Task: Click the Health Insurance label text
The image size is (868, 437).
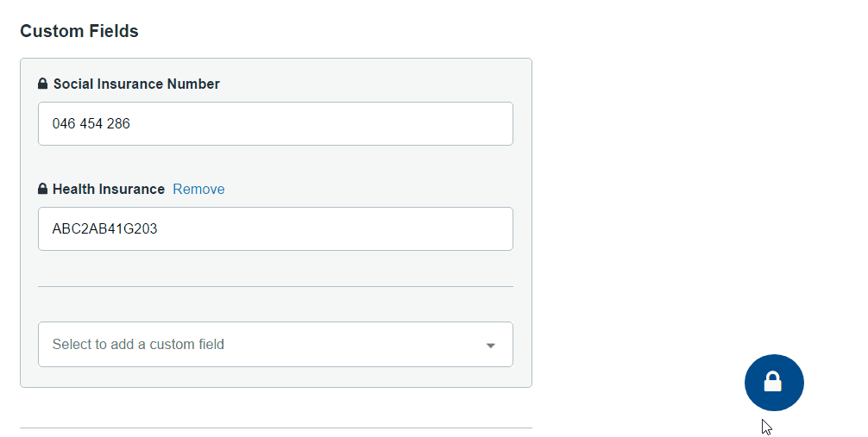Action: point(109,189)
